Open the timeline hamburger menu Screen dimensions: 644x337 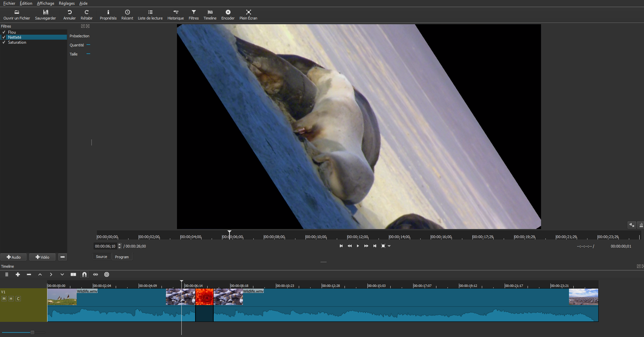pyautogui.click(x=7, y=274)
